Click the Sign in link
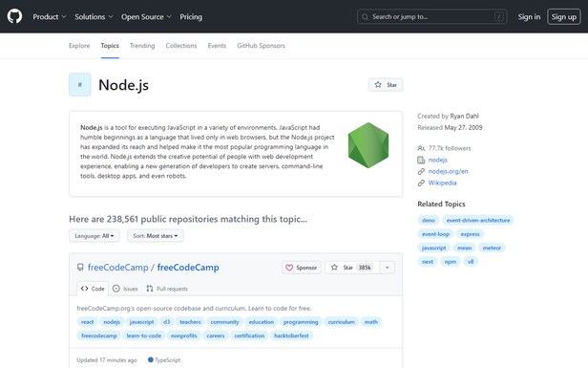 click(x=529, y=17)
